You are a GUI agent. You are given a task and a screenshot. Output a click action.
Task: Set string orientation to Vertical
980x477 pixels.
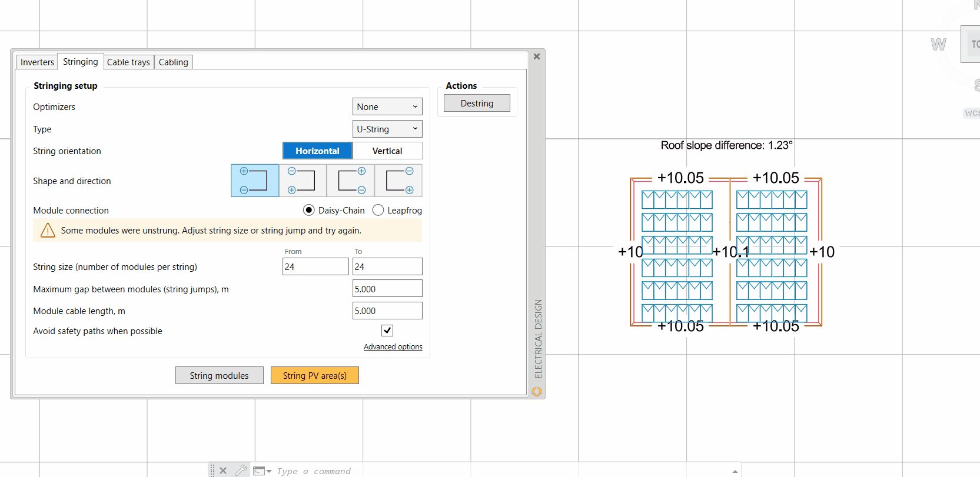[387, 151]
